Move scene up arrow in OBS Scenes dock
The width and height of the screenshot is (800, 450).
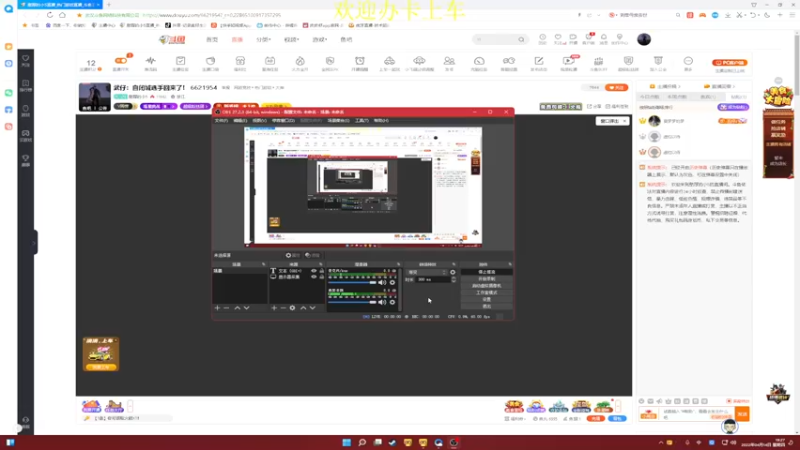(x=237, y=308)
